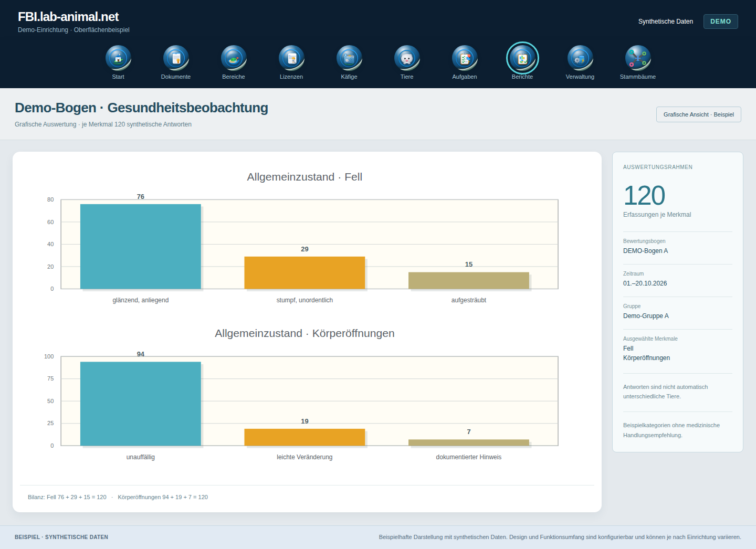Click the Bilanz summary line

(118, 497)
